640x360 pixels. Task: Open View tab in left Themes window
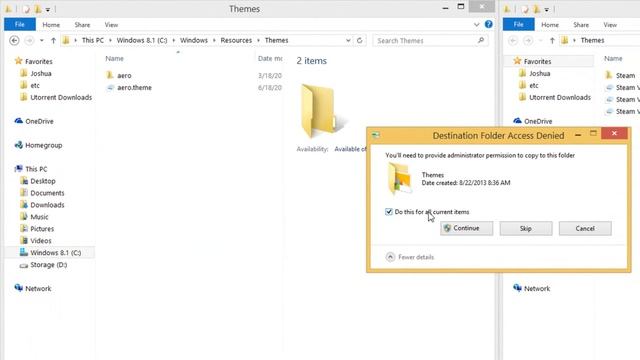[x=111, y=25]
